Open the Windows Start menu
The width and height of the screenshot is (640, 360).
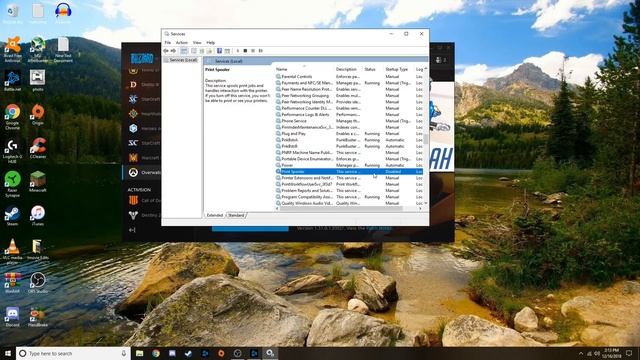7,353
